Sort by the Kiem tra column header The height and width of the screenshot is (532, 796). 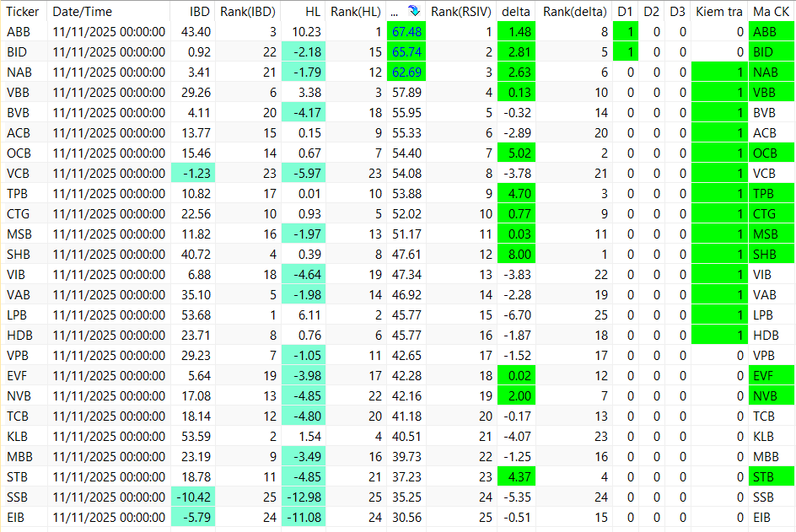coord(718,11)
